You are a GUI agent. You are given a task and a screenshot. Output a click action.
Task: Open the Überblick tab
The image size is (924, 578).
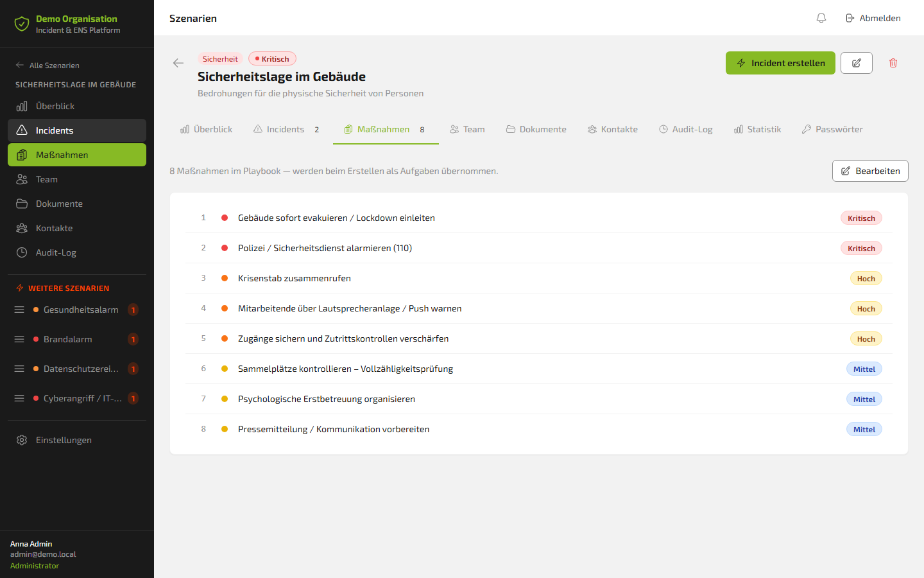coord(207,129)
